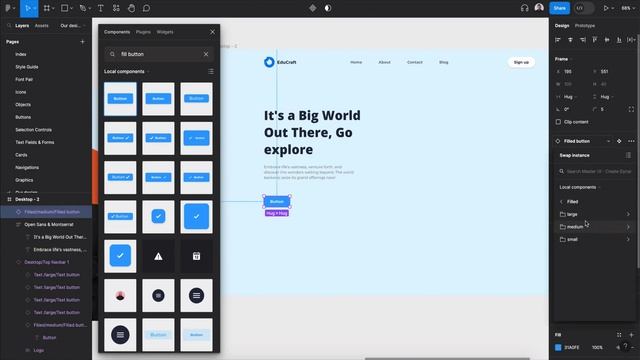Click the Sign up button on canvas

pos(521,62)
